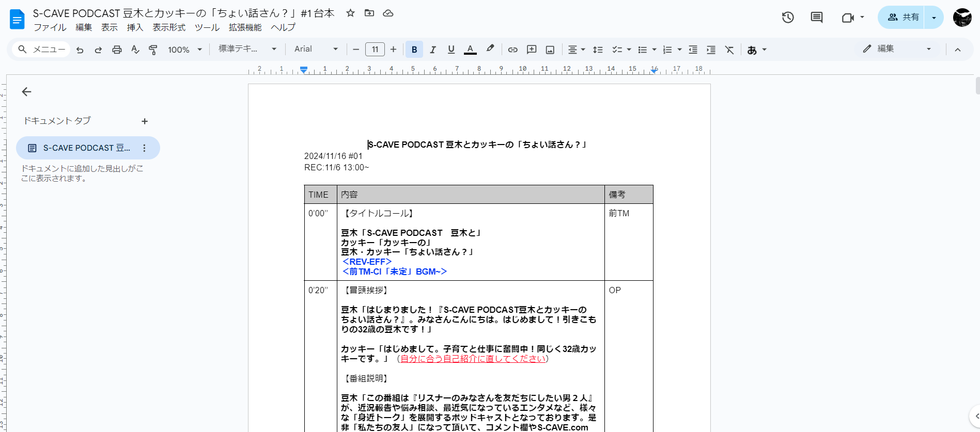Click the TIME table header cell
This screenshot has height=432, width=980.
[320, 195]
